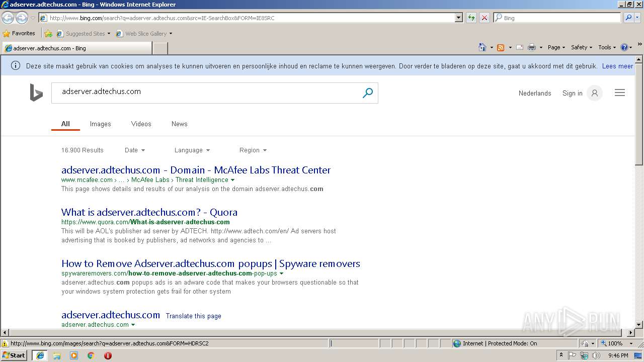Click the Help question mark icon
The height and width of the screenshot is (362, 644).
coord(624,47)
